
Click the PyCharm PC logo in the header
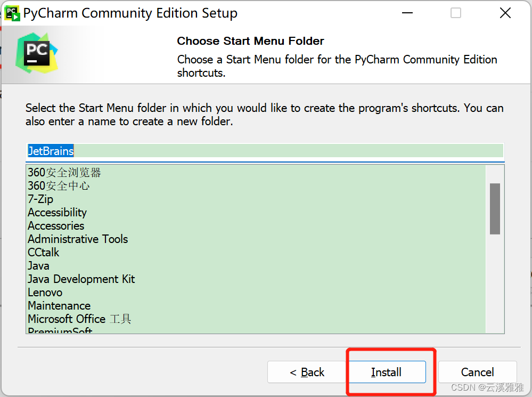click(x=37, y=53)
